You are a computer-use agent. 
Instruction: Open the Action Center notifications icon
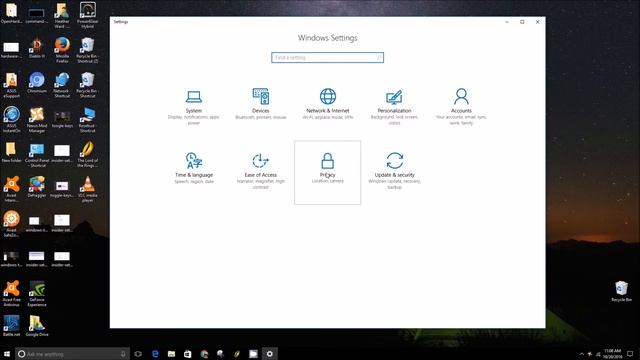(x=631, y=354)
